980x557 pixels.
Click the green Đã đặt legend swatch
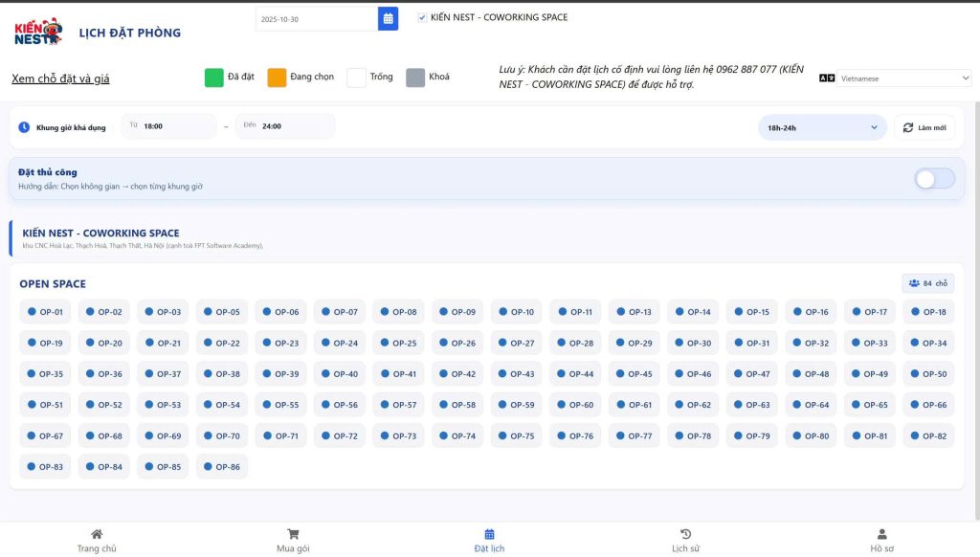point(213,78)
